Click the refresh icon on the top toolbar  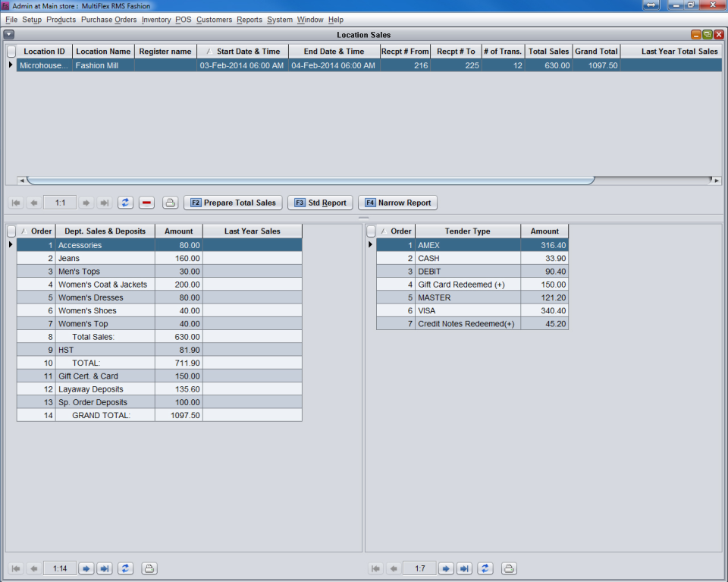click(x=125, y=203)
